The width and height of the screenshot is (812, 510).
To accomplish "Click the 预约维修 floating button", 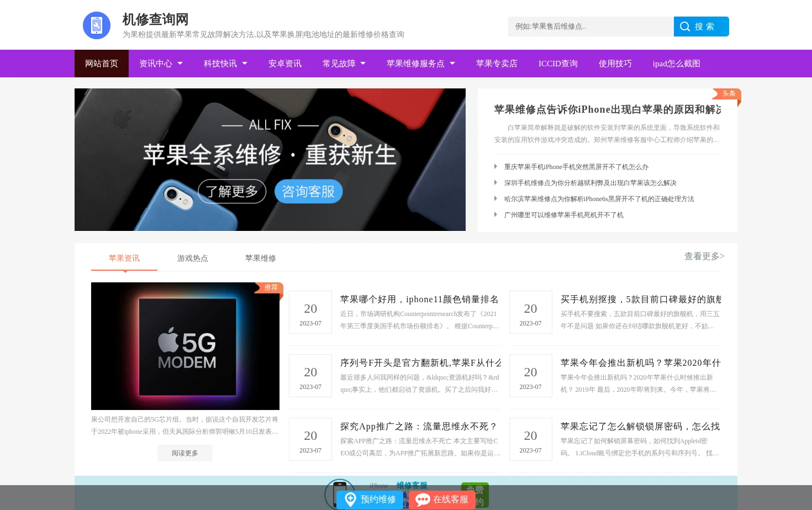I will 370,500.
